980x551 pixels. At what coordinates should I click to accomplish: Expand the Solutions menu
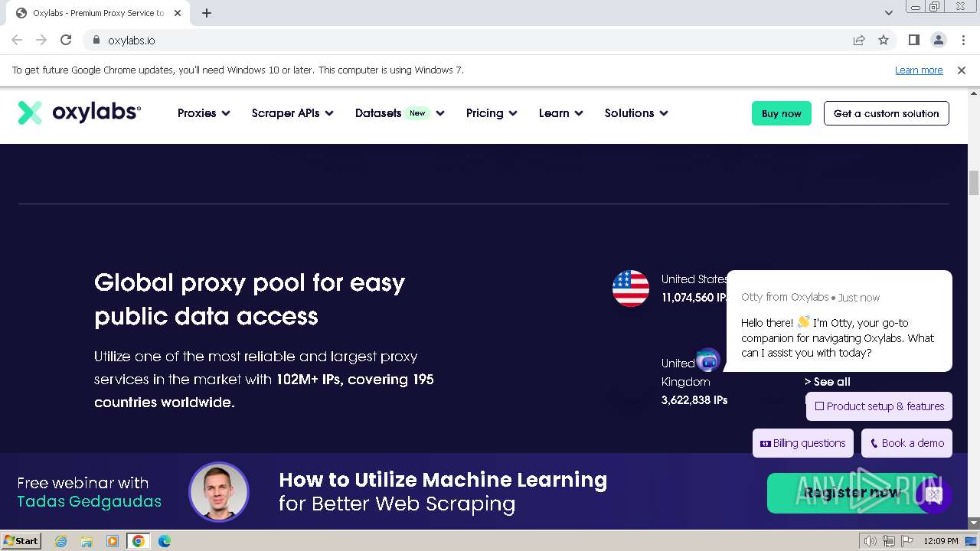[x=636, y=113]
